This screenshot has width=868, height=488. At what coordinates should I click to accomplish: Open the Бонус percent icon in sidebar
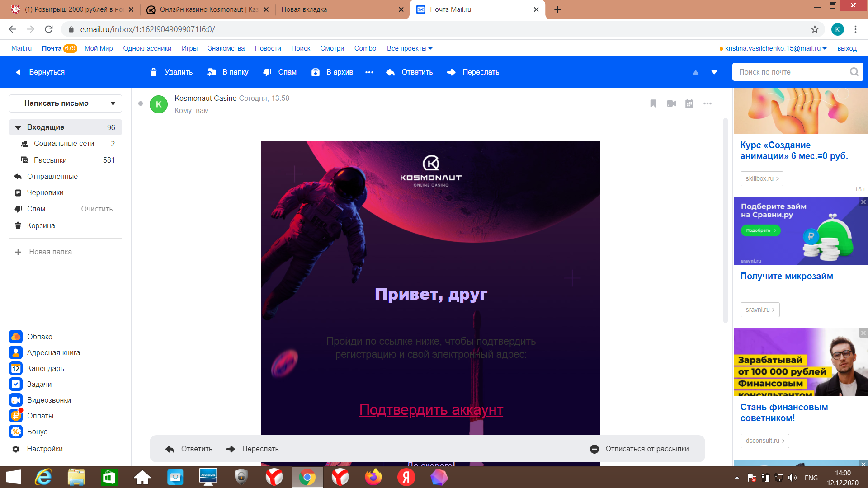point(16,432)
